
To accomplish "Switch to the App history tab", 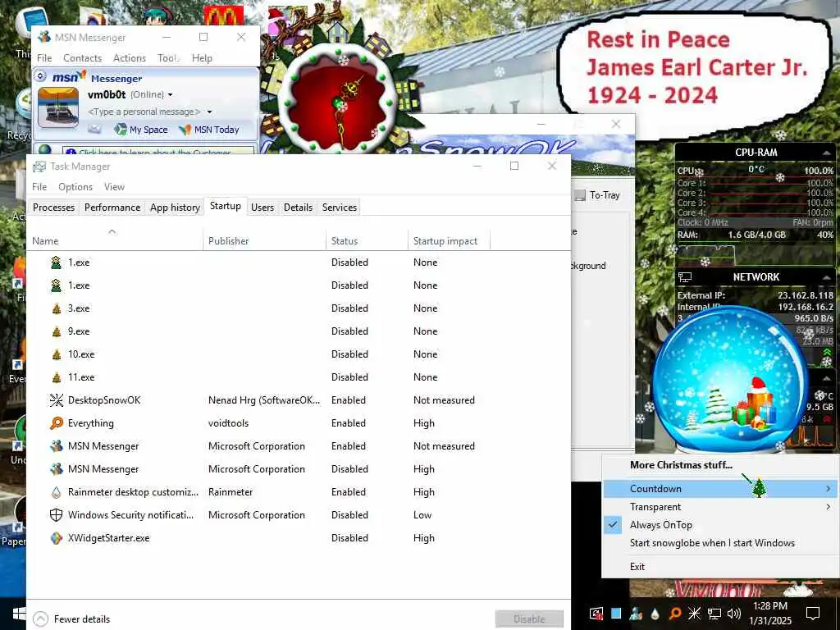I will (175, 208).
